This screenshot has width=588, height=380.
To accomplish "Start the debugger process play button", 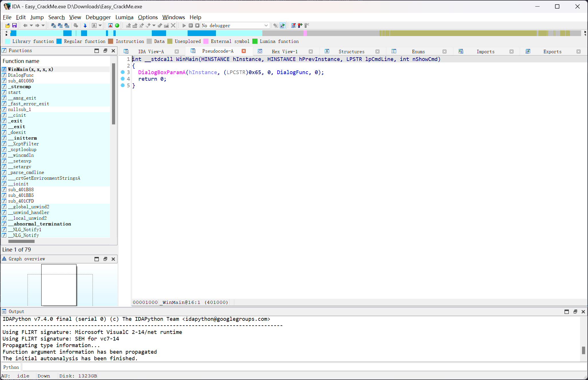I will pos(184,25).
